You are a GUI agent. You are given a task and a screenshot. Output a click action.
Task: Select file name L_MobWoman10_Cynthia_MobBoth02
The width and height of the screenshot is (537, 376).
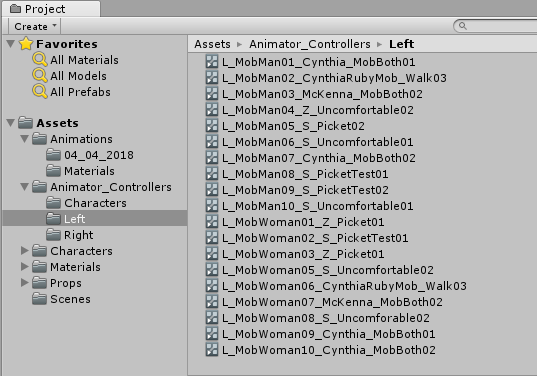click(x=329, y=350)
